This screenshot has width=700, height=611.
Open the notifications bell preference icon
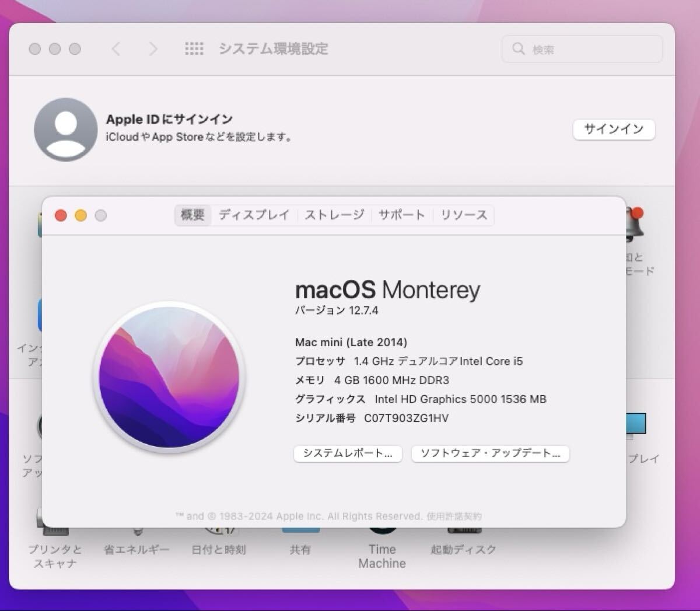[635, 225]
